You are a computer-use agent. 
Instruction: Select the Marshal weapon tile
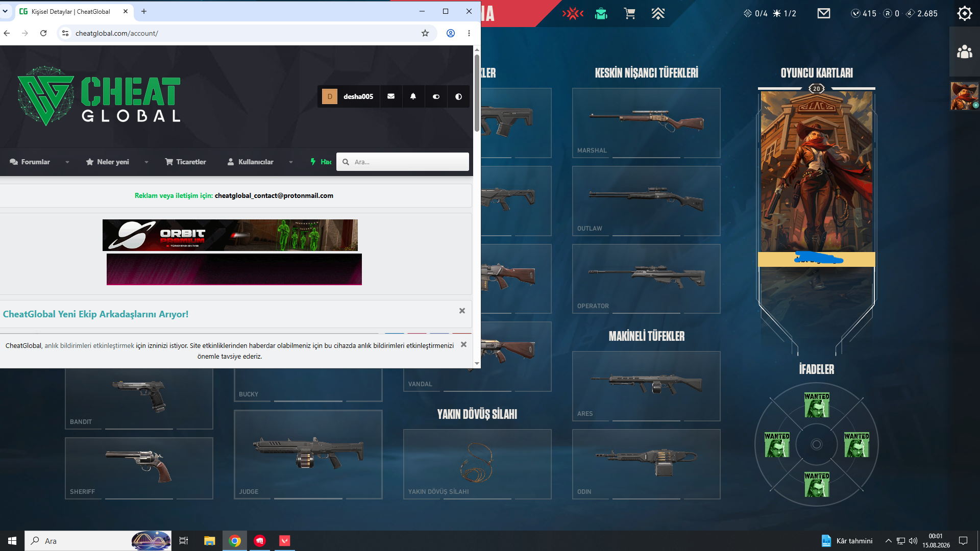click(x=646, y=123)
